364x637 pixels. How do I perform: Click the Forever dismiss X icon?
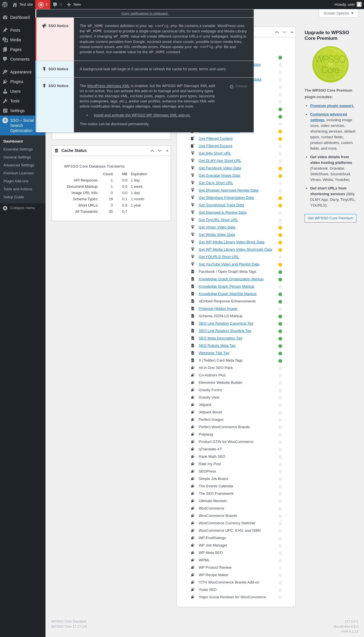[x=231, y=86]
